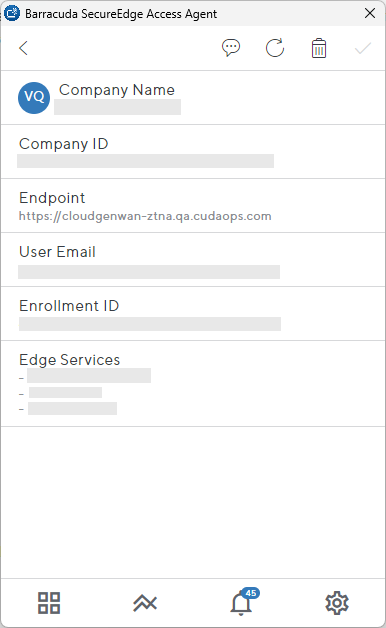This screenshot has height=628, width=386.
Task: Select the third Edge Services entry
Action: (x=72, y=409)
